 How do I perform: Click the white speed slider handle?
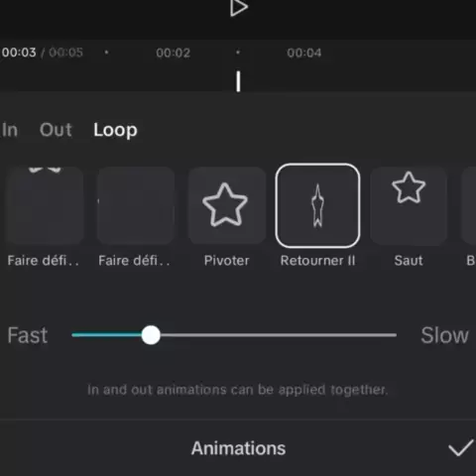(151, 335)
